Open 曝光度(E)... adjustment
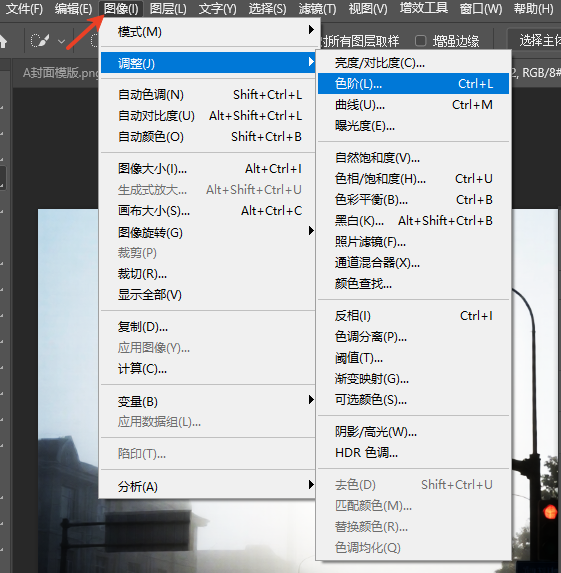This screenshot has height=573, width=561. 413,126
